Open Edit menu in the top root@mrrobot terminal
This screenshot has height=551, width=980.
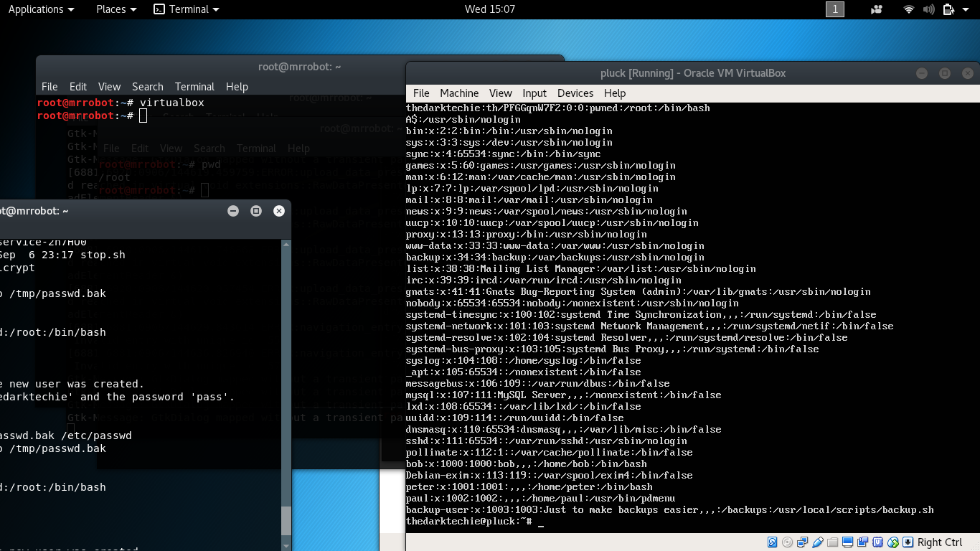coord(78,87)
